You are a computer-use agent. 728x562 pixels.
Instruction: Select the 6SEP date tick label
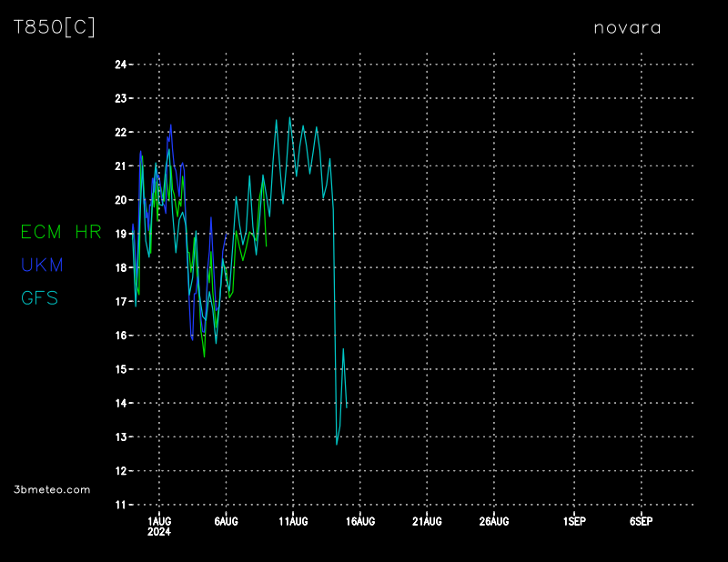pos(641,521)
